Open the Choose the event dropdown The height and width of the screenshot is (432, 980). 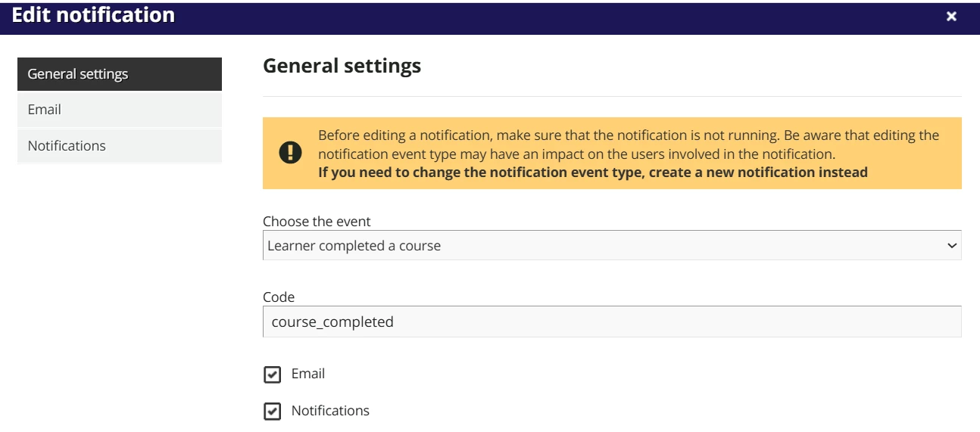[611, 246]
